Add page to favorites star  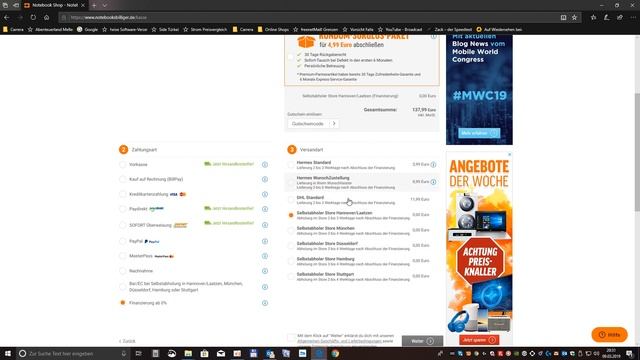pos(574,18)
